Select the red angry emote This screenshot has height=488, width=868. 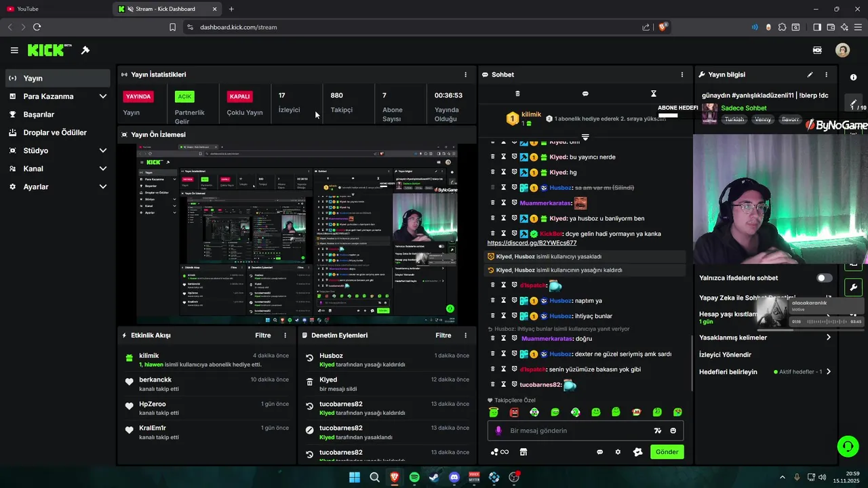pyautogui.click(x=514, y=412)
